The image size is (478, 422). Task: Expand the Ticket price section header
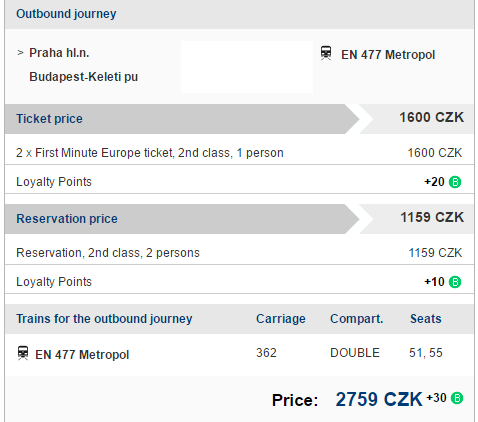pyautogui.click(x=239, y=119)
